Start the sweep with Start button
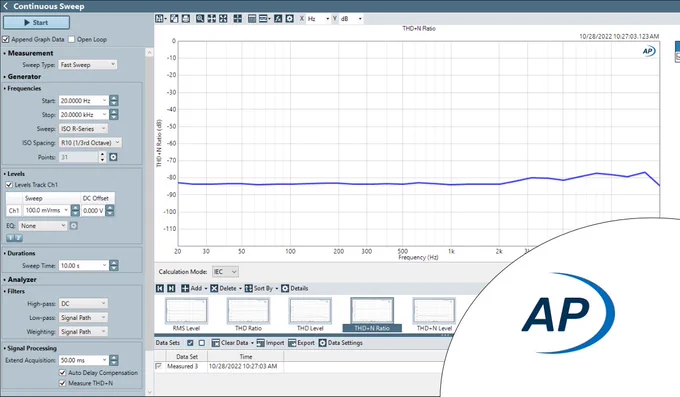 (36, 23)
